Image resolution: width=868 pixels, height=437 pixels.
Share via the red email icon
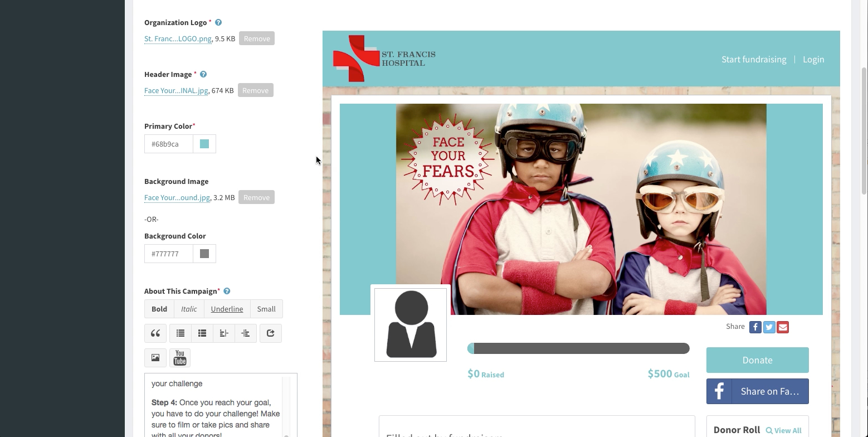pyautogui.click(x=783, y=327)
